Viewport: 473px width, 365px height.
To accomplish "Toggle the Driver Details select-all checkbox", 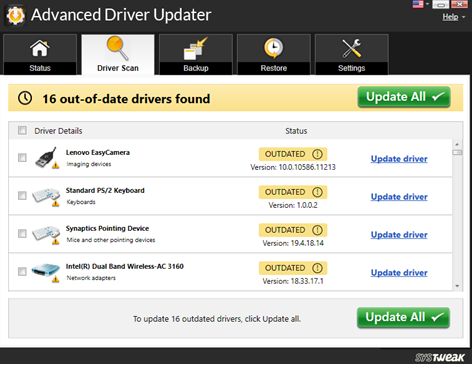I will [22, 130].
